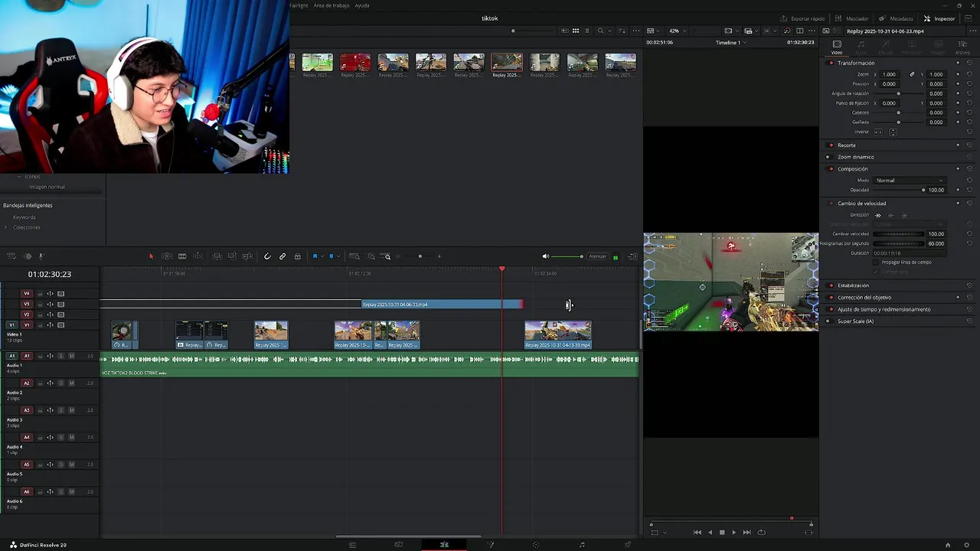This screenshot has width=980, height=551.
Task: Click the timeline volume speaker icon
Action: pyautogui.click(x=545, y=256)
